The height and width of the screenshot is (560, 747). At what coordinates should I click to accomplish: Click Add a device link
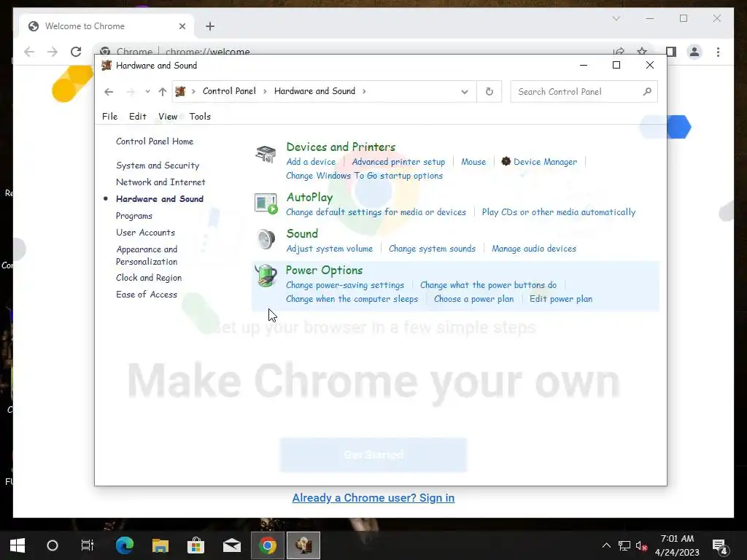pyautogui.click(x=311, y=162)
